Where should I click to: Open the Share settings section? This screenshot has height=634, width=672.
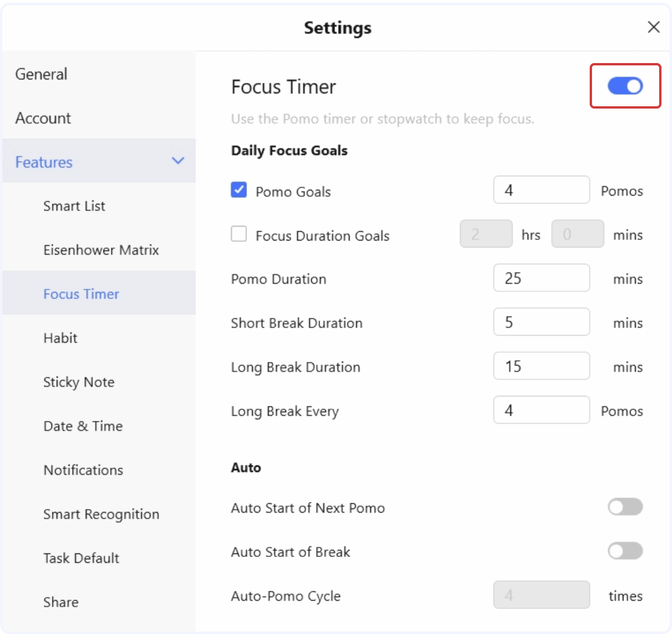point(61,602)
